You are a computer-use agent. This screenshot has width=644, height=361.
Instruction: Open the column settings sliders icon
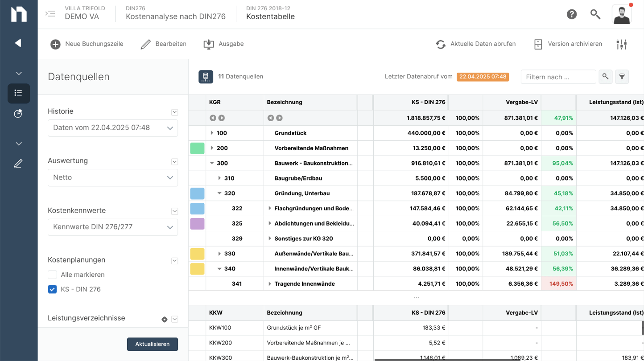[622, 44]
